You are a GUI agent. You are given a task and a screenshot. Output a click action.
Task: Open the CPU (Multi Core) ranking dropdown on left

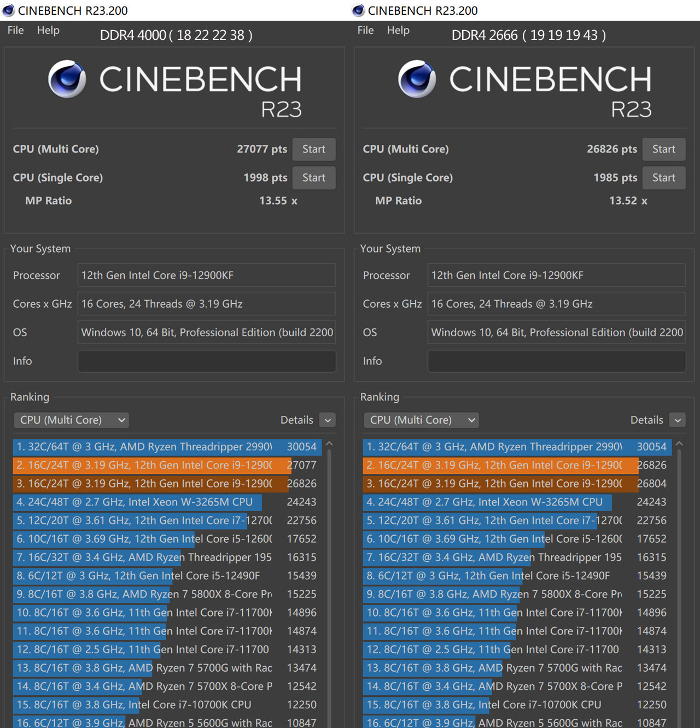71,420
